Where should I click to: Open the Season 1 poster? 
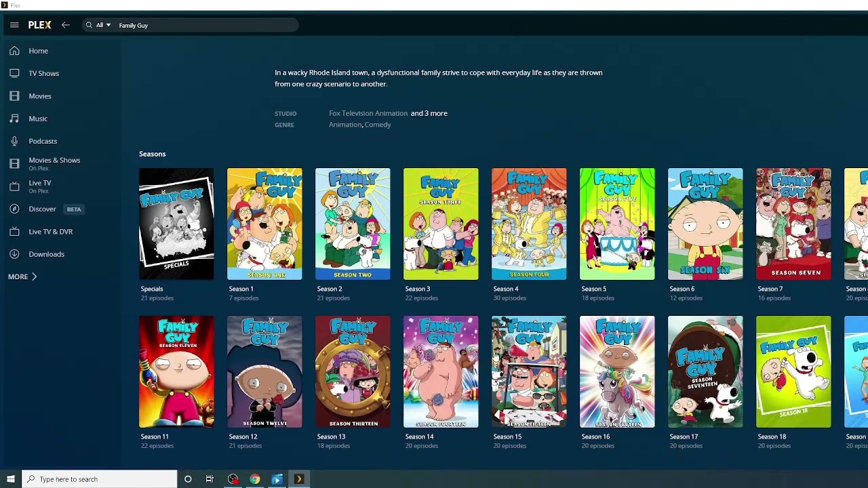(x=264, y=224)
